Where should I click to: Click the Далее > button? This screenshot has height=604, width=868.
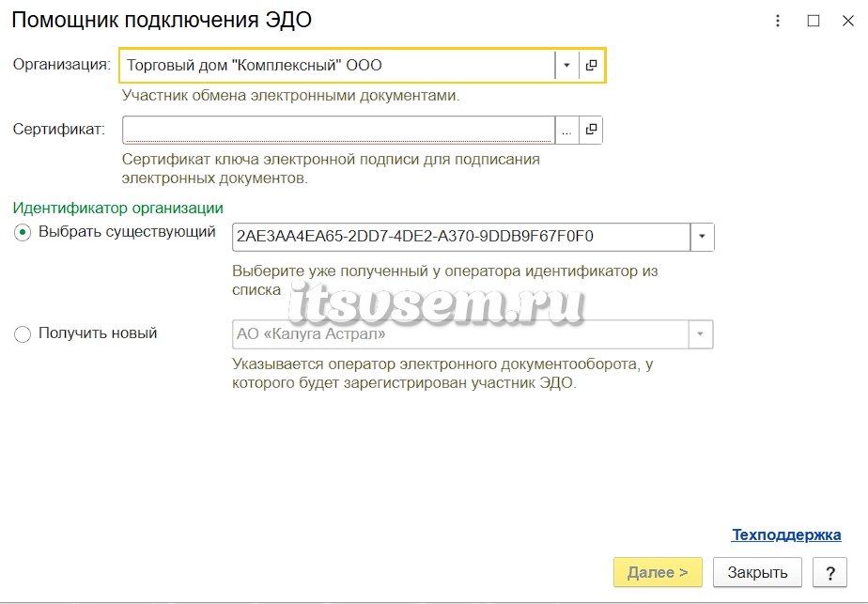(x=658, y=572)
